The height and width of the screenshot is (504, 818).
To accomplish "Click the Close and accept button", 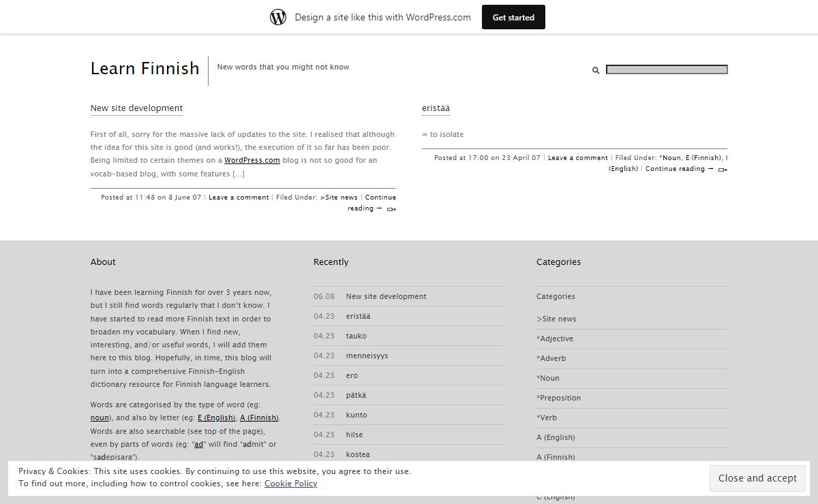I will [x=757, y=478].
